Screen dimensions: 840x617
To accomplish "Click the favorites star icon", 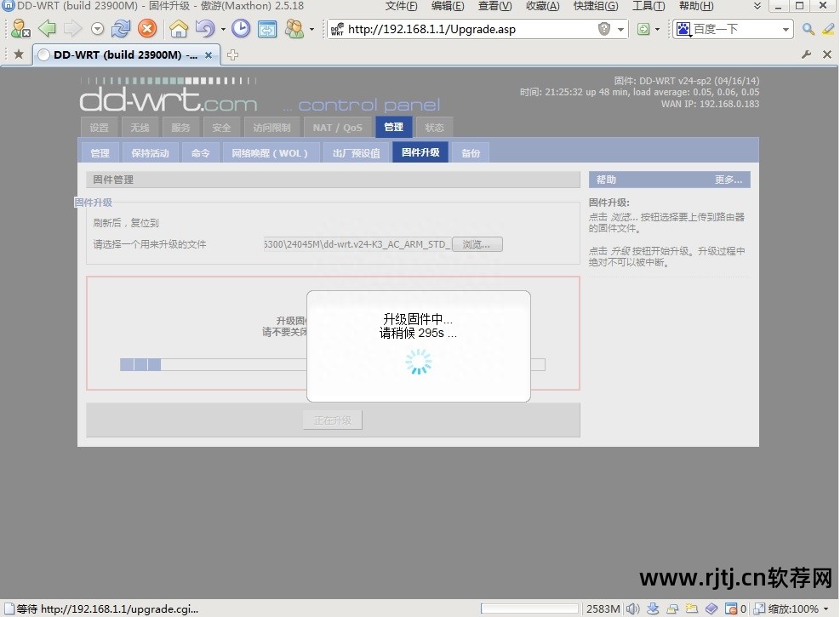I will click(x=19, y=54).
